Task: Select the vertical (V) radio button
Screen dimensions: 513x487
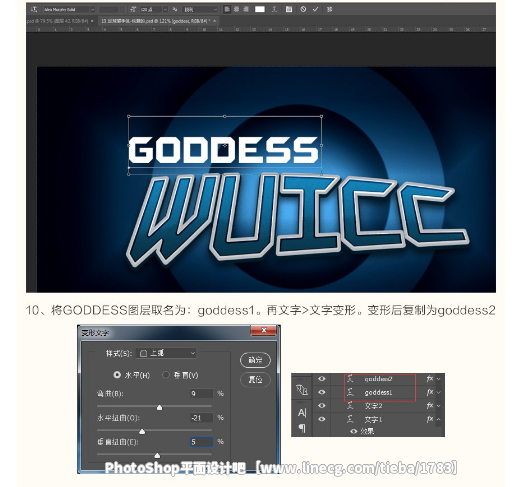Action: pyautogui.click(x=166, y=375)
